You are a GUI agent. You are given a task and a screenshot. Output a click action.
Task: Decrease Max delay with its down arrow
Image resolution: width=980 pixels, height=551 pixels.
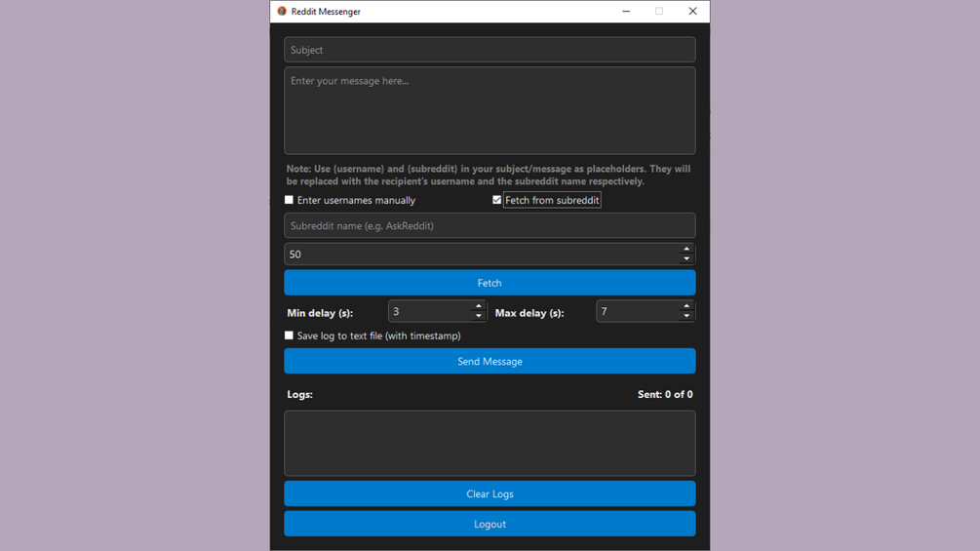coord(686,315)
